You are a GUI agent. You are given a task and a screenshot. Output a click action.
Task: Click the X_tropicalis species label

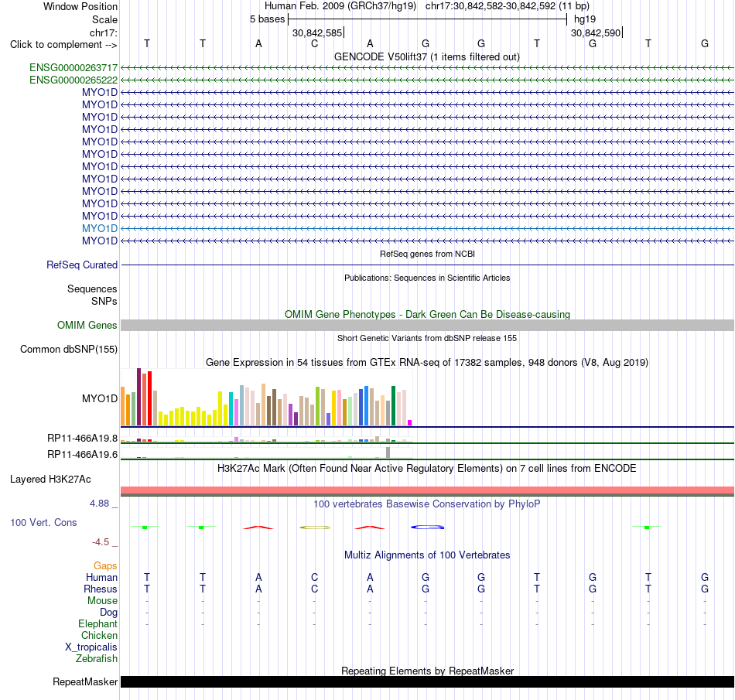pos(91,647)
